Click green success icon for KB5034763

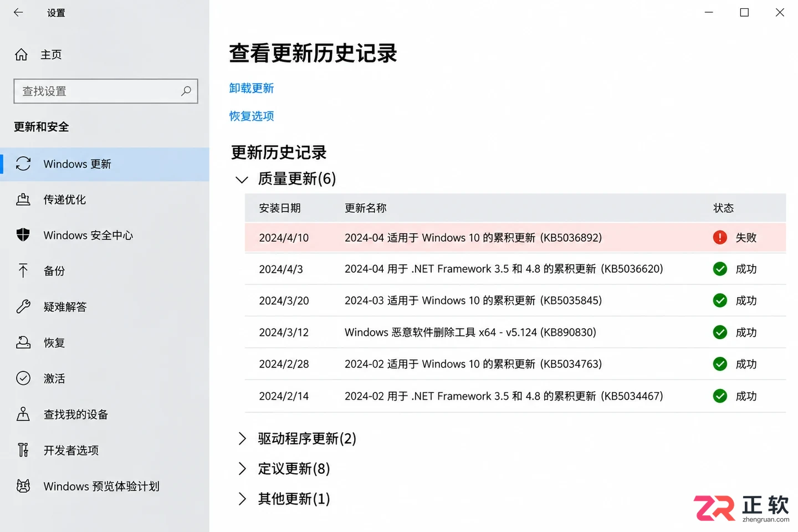pyautogui.click(x=720, y=364)
